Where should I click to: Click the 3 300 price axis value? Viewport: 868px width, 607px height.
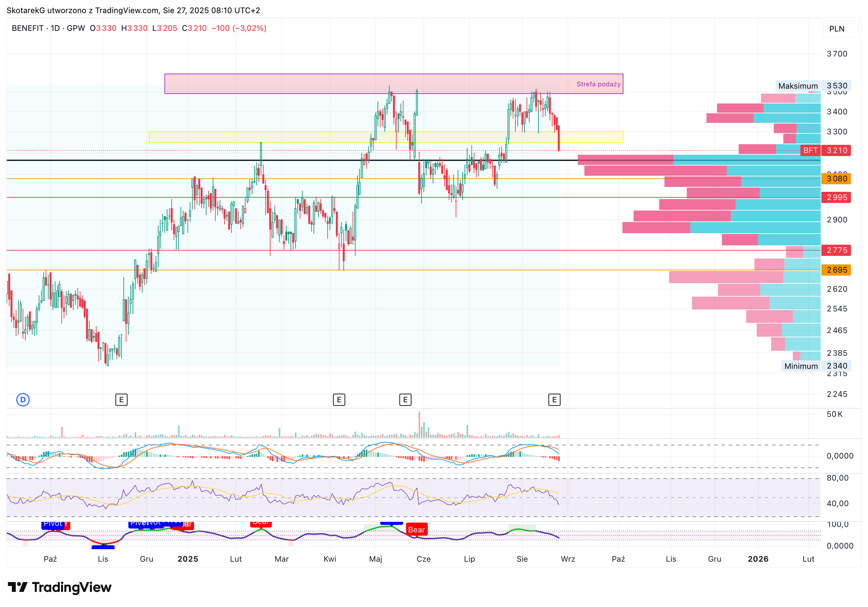(x=837, y=132)
